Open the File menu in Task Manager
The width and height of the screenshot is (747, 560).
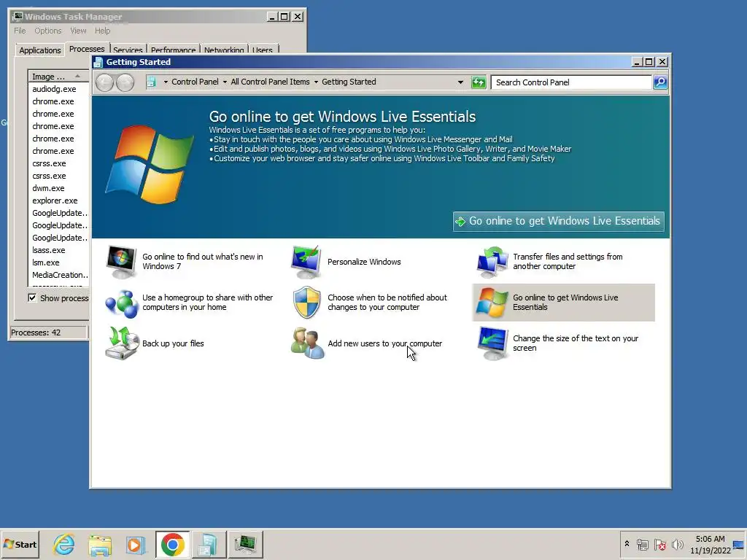tap(20, 31)
